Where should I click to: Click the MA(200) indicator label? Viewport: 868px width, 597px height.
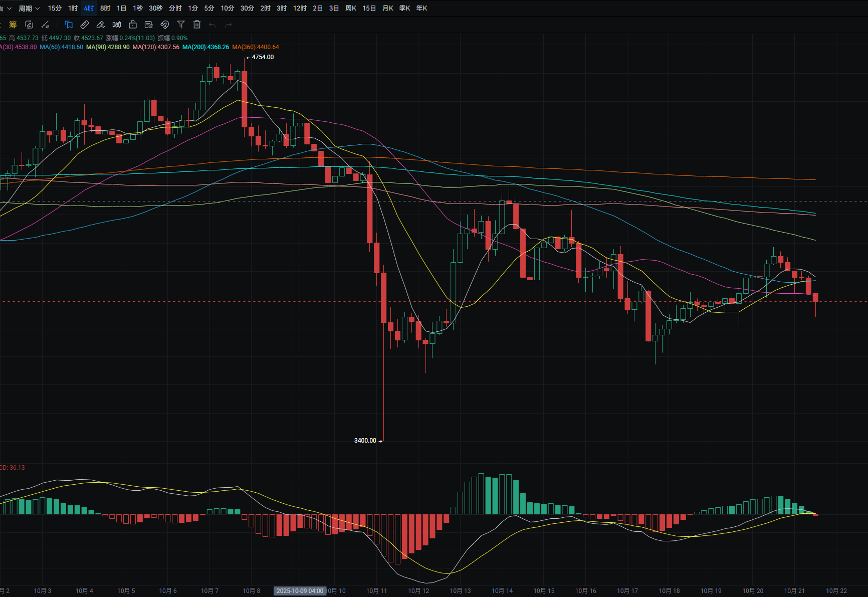click(x=205, y=47)
